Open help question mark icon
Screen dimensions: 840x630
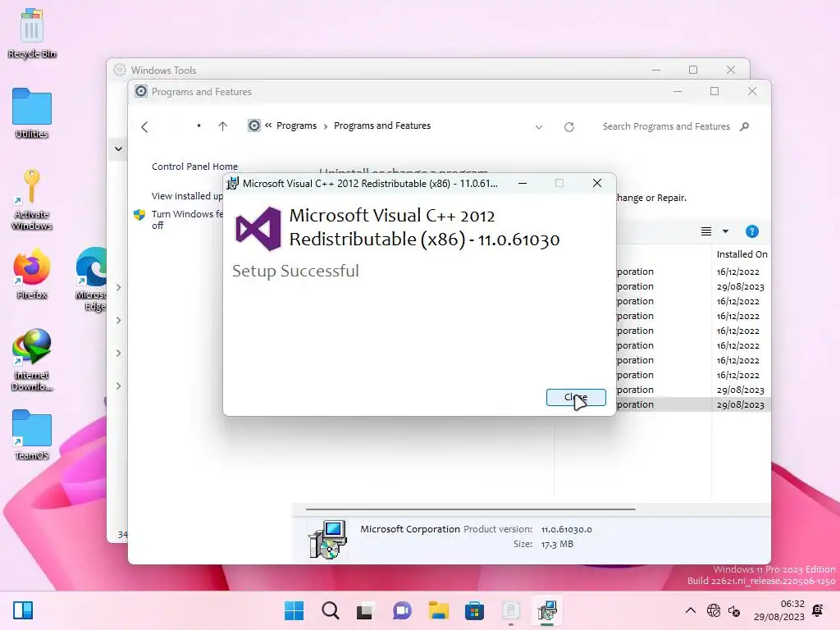click(751, 231)
